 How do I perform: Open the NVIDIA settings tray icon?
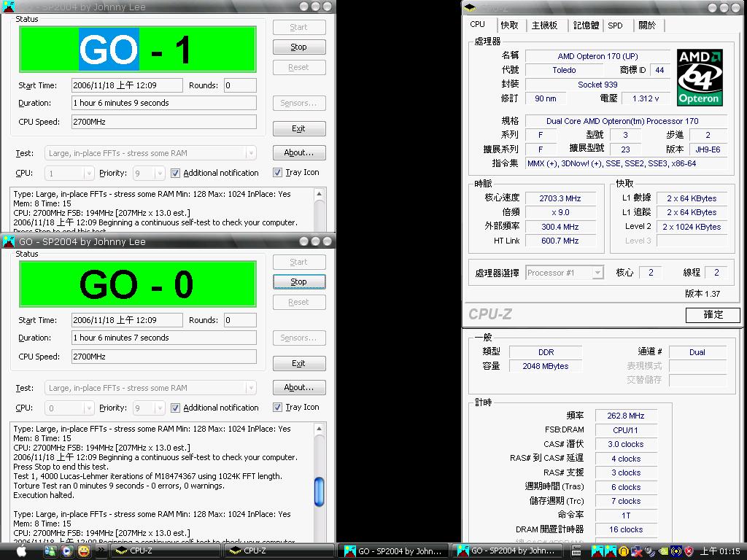(x=663, y=551)
